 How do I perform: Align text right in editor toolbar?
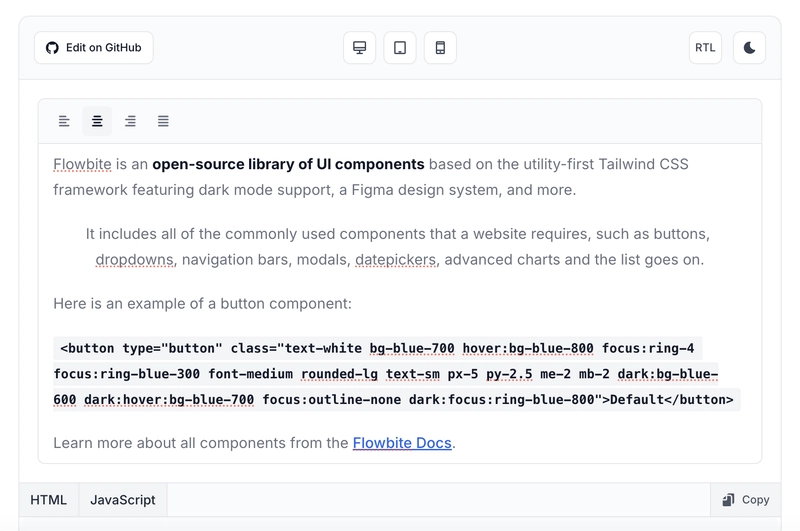pos(130,121)
